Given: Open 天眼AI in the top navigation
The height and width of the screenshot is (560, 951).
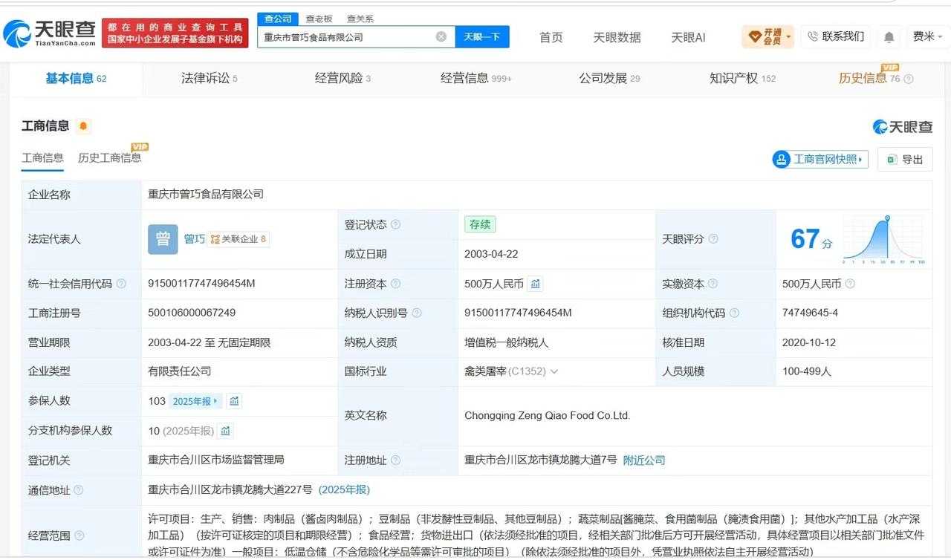Looking at the screenshot, I should (688, 37).
